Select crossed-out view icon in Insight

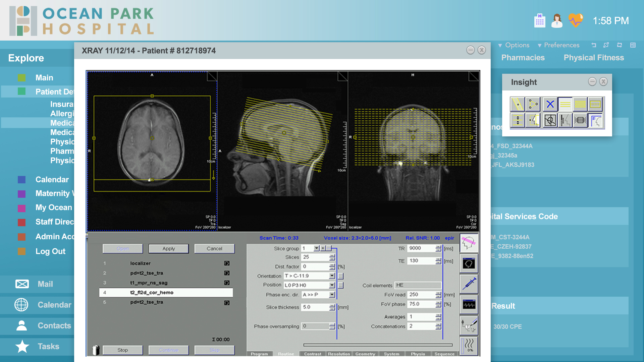(x=550, y=120)
